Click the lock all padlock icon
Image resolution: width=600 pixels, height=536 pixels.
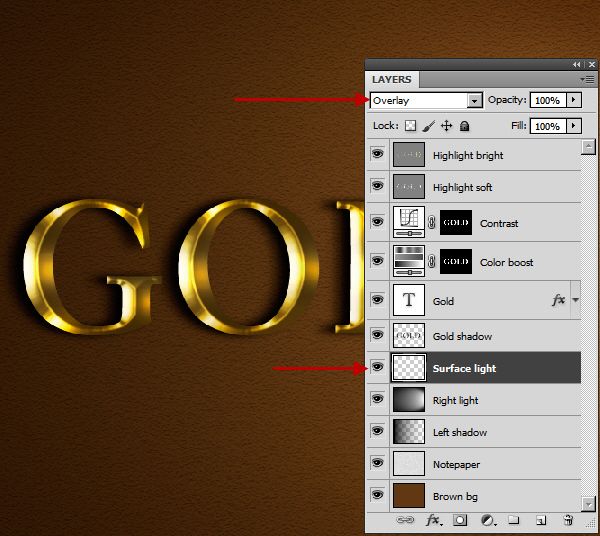[464, 125]
